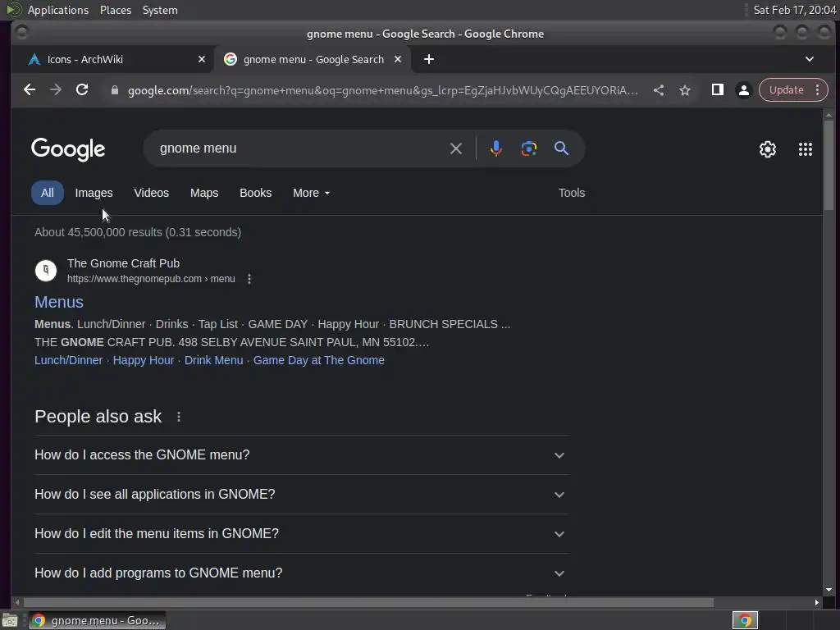Open Google quick settings gear

click(768, 149)
